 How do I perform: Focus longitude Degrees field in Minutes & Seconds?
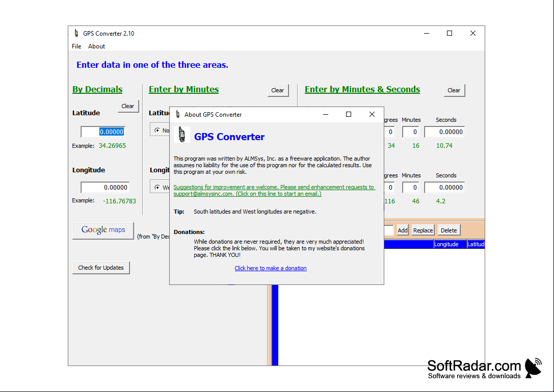[389, 188]
